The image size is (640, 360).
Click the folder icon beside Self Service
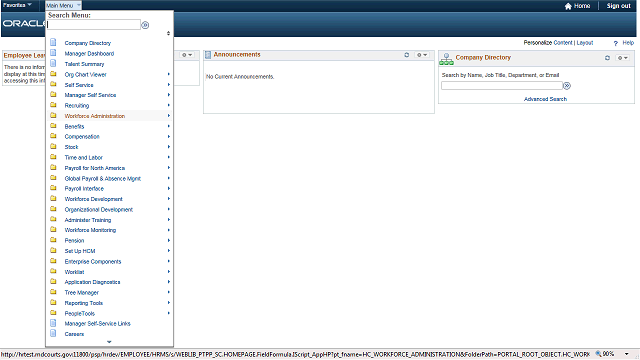pyautogui.click(x=53, y=84)
